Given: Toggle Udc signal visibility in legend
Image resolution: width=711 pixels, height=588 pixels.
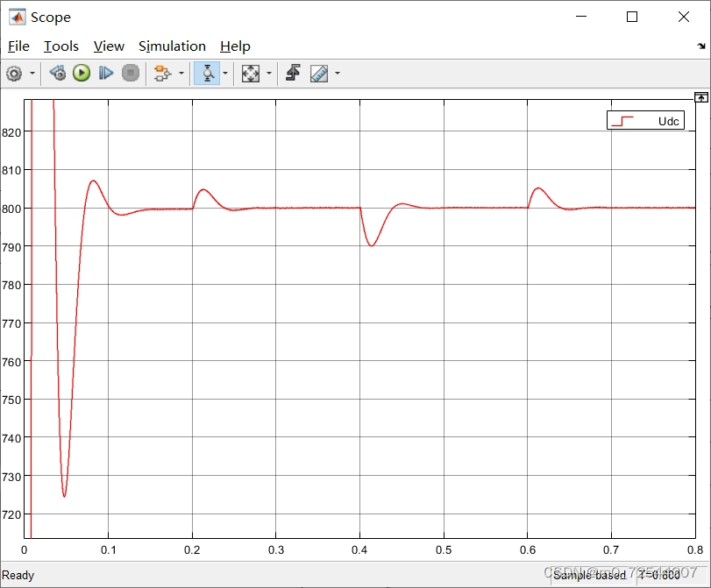Looking at the screenshot, I should pyautogui.click(x=668, y=122).
